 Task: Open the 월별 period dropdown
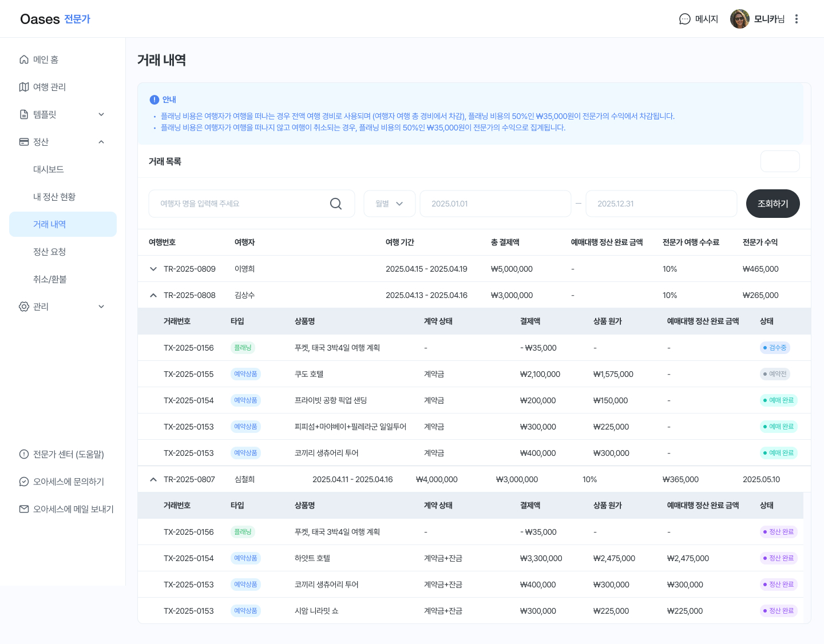389,204
